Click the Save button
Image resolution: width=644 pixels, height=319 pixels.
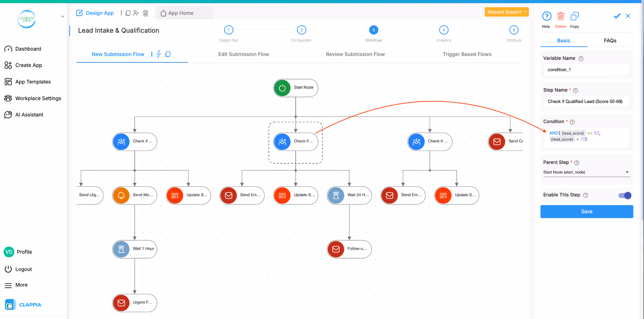click(586, 211)
